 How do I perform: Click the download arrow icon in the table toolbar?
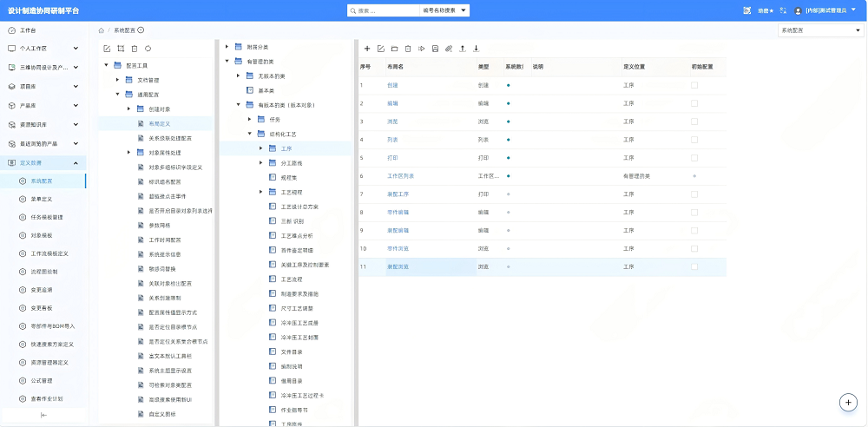tap(476, 49)
